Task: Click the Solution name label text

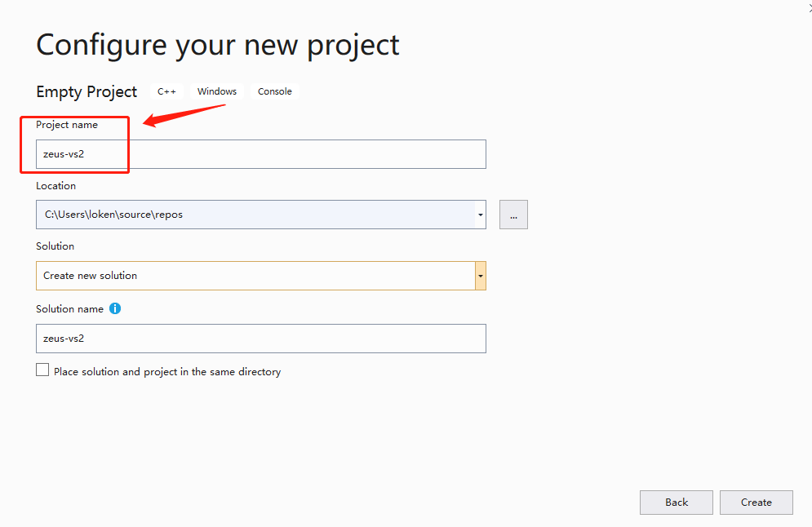Action: coord(69,309)
